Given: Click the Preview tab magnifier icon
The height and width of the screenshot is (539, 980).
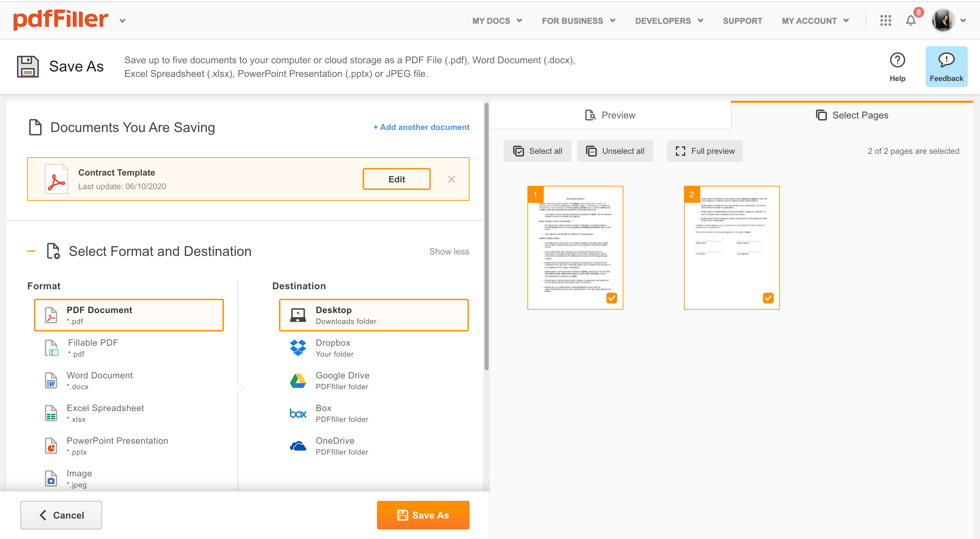Looking at the screenshot, I should (590, 115).
